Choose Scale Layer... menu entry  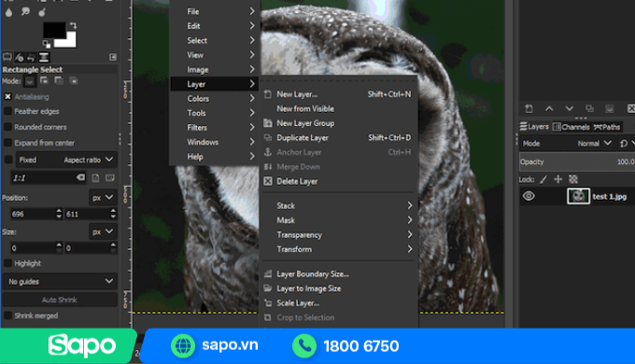point(339,302)
